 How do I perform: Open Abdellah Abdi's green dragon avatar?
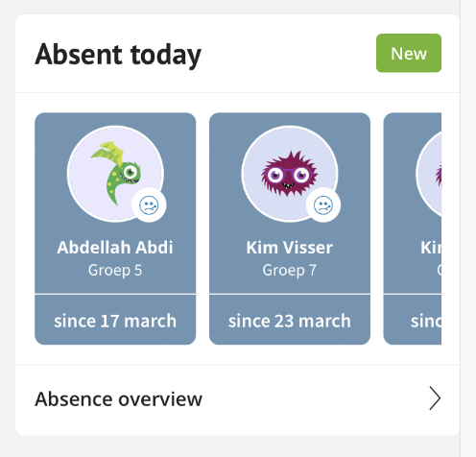tap(115, 174)
